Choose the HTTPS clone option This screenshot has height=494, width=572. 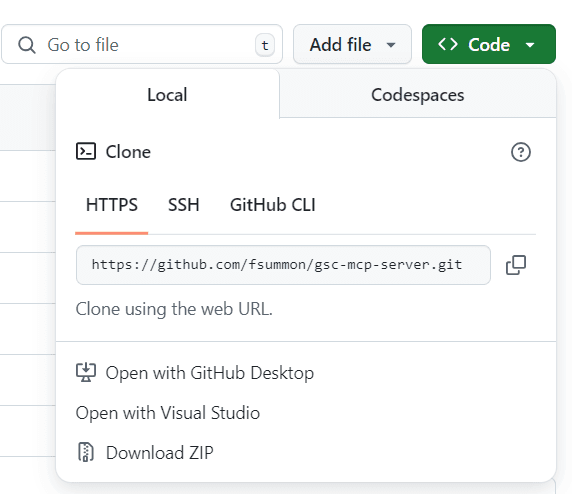coord(112,205)
